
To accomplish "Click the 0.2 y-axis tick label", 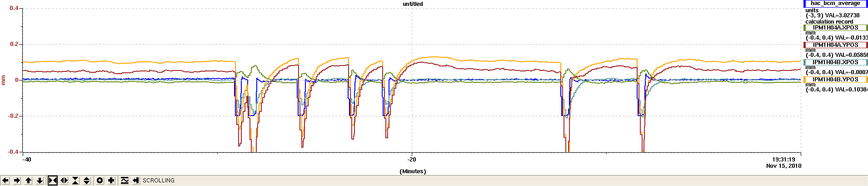I will 14,44.
